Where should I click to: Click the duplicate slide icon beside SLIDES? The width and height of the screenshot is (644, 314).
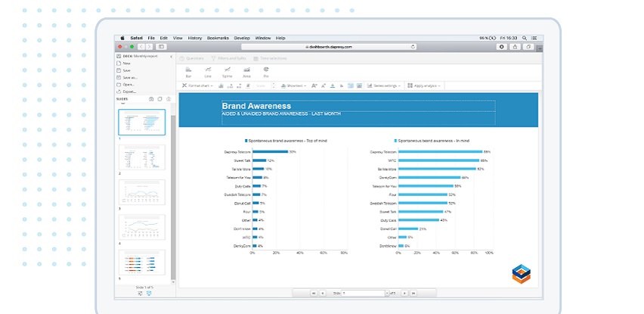(x=159, y=99)
